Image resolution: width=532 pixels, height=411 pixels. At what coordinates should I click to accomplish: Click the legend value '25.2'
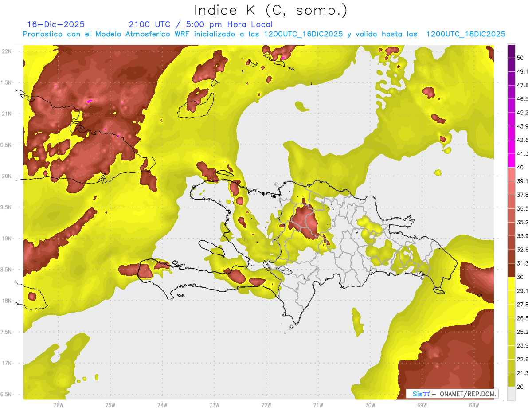pyautogui.click(x=523, y=332)
